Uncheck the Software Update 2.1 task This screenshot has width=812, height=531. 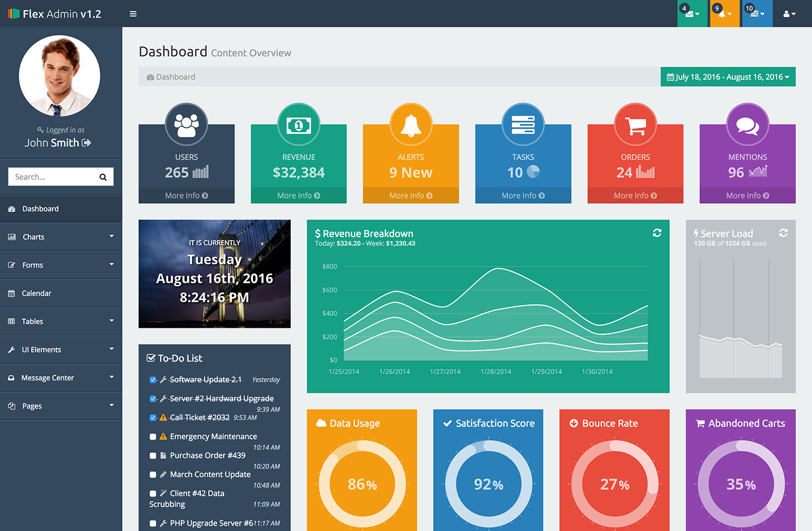pos(153,380)
